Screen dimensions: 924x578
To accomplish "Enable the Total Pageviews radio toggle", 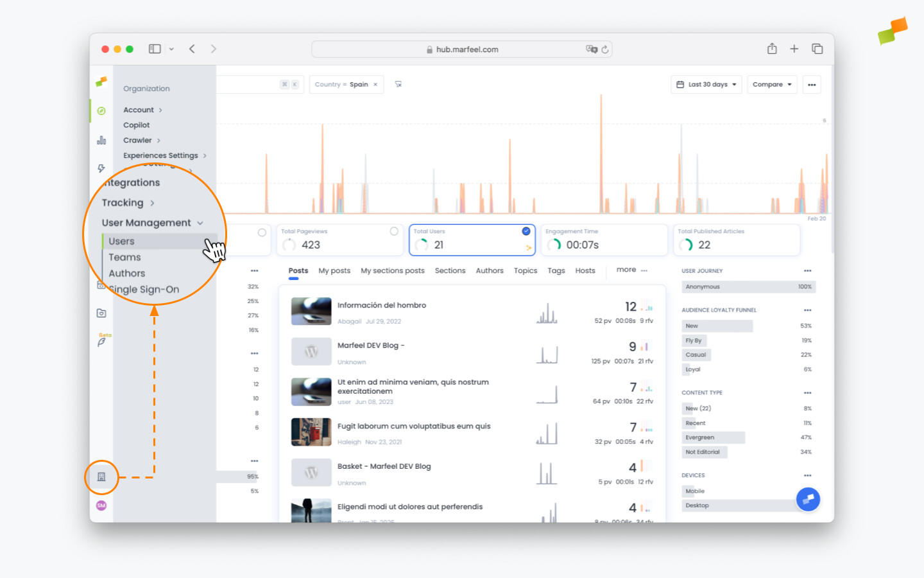I will coord(393,231).
